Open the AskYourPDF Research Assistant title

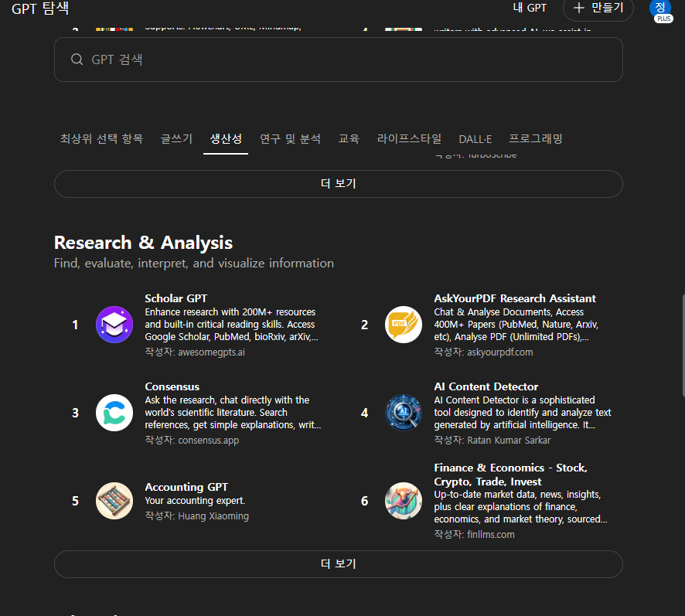(x=515, y=298)
